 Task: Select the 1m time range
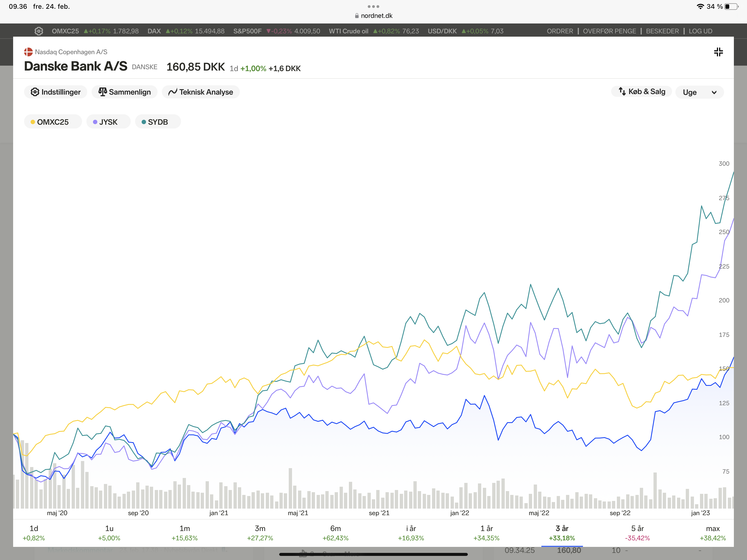(x=184, y=533)
